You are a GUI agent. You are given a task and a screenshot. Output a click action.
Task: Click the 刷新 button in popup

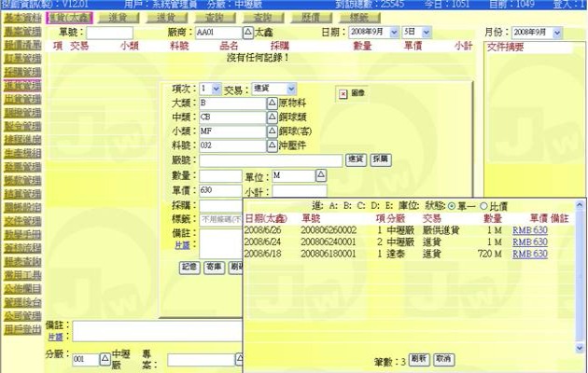point(419,359)
